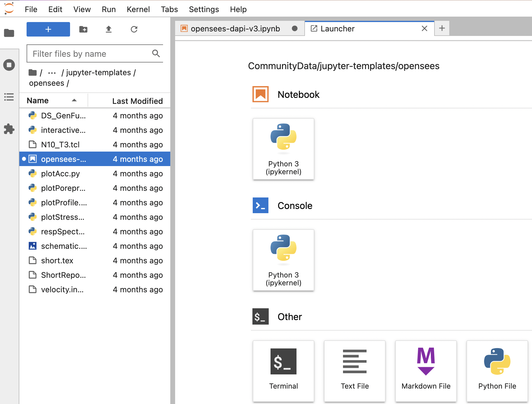Click the Notebook section orange icon

261,94
